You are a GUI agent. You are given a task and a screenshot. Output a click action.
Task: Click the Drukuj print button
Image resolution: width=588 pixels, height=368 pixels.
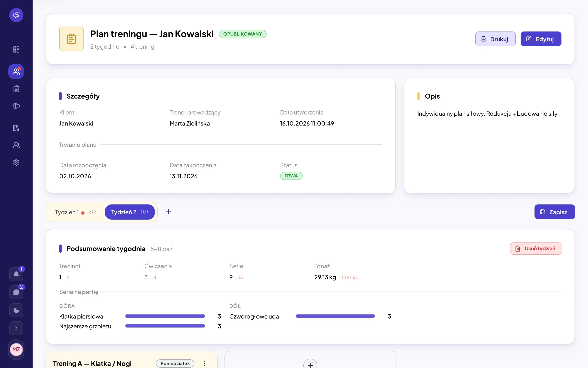coord(496,39)
